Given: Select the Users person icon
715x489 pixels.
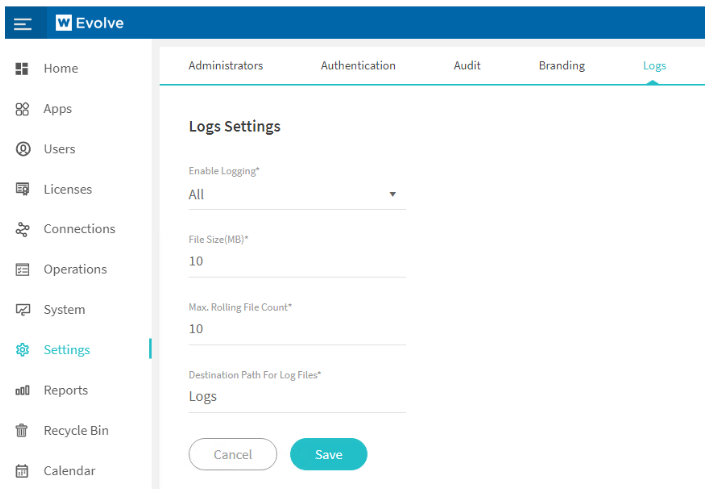Looking at the screenshot, I should (22, 149).
